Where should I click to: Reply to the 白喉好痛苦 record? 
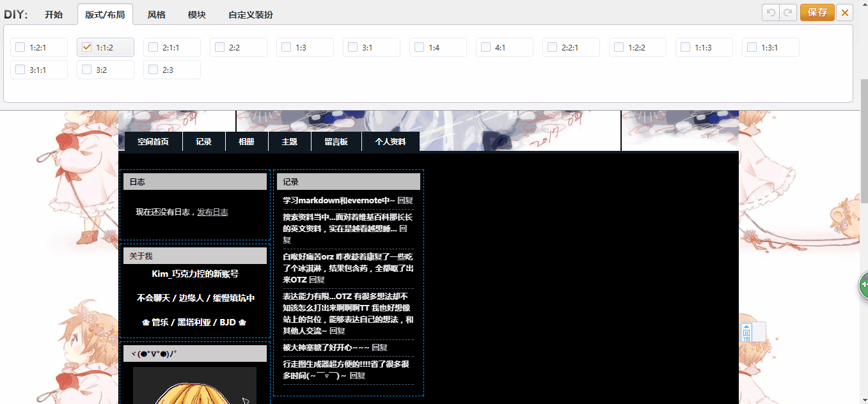coord(317,280)
